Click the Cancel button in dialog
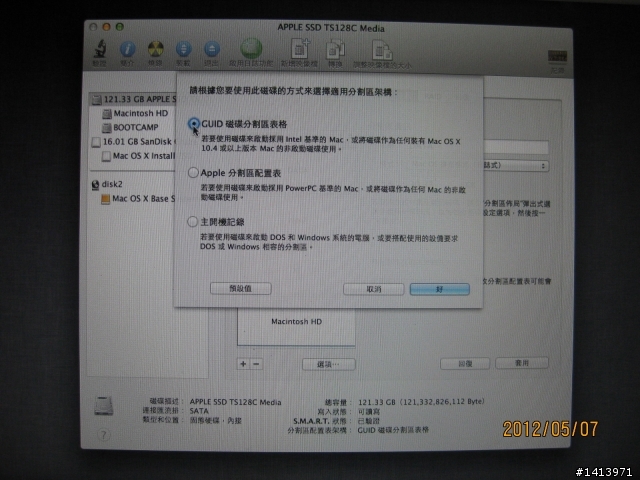 pos(373,289)
